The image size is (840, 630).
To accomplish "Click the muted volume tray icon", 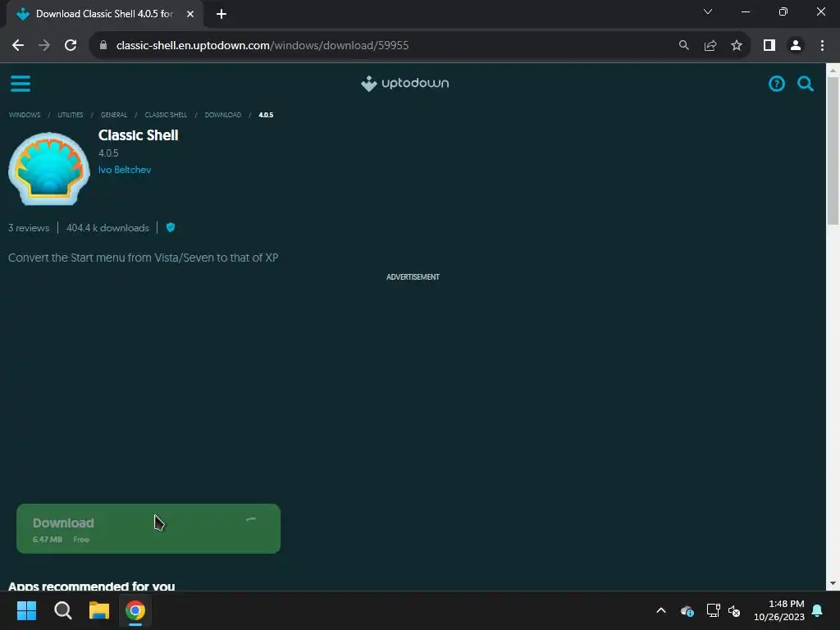I will (x=734, y=610).
